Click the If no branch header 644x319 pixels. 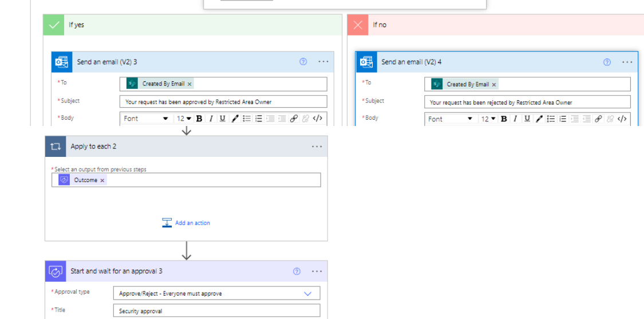pyautogui.click(x=496, y=25)
